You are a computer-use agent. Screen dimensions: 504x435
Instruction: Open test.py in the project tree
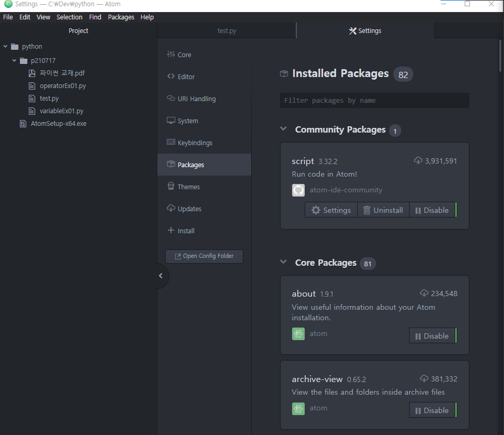49,99
